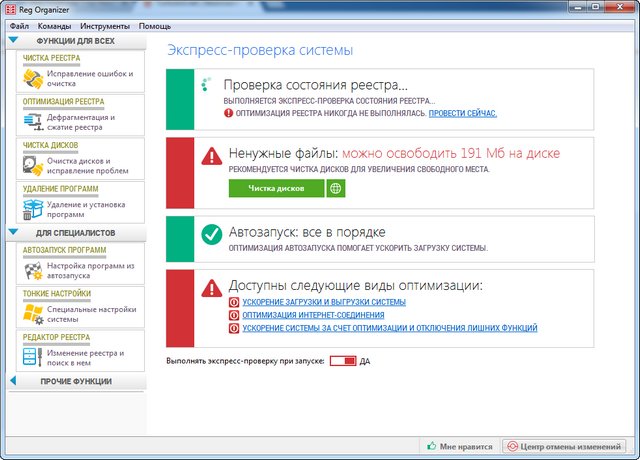Click the ДЛЯ СПЕЦИАЛИСТОВ header label
640x460 pixels.
[x=76, y=233]
